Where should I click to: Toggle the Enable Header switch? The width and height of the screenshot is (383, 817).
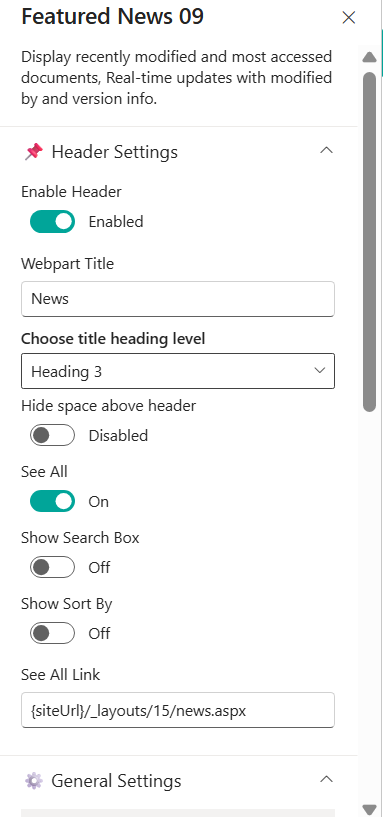click(x=52, y=221)
